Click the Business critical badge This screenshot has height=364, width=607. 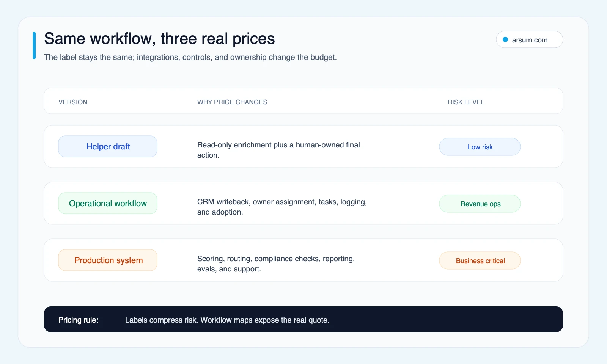pos(480,260)
